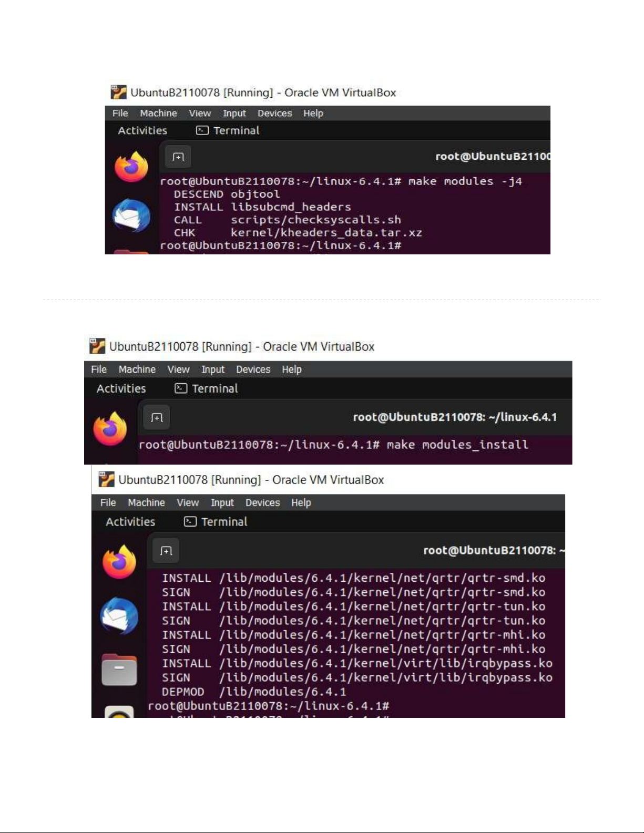Image resolution: width=644 pixels, height=833 pixels.
Task: Open Input menu in the DEPMOD output window
Action: (x=222, y=503)
